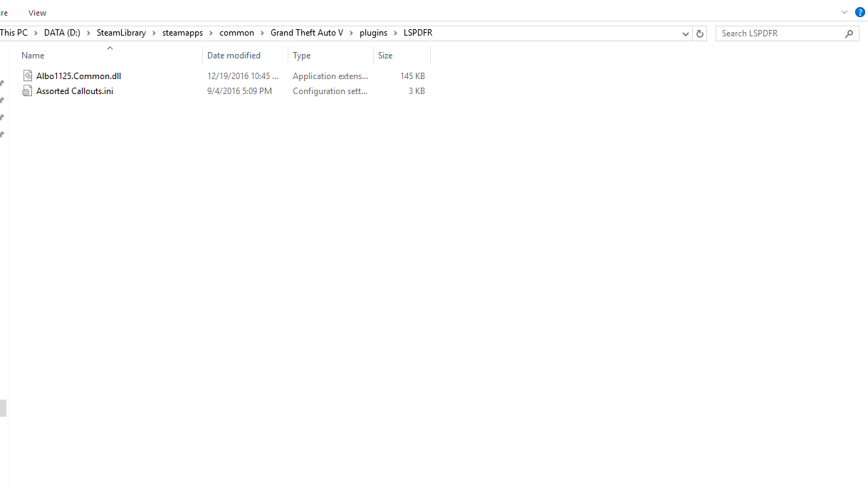Click the magnifier search icon
This screenshot has width=868, height=488.
849,33
